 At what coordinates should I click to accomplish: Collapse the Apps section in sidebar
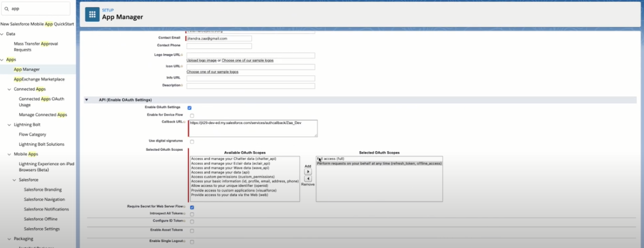click(2, 60)
